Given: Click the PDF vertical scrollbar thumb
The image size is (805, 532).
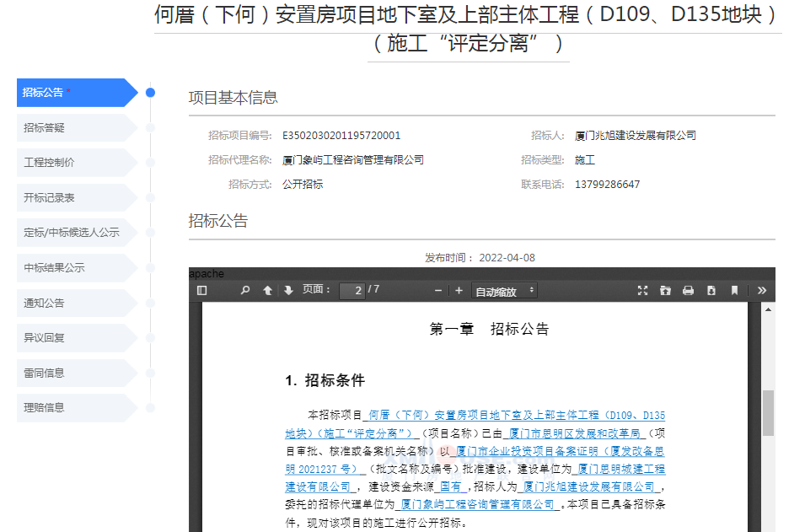Looking at the screenshot, I should (768, 413).
